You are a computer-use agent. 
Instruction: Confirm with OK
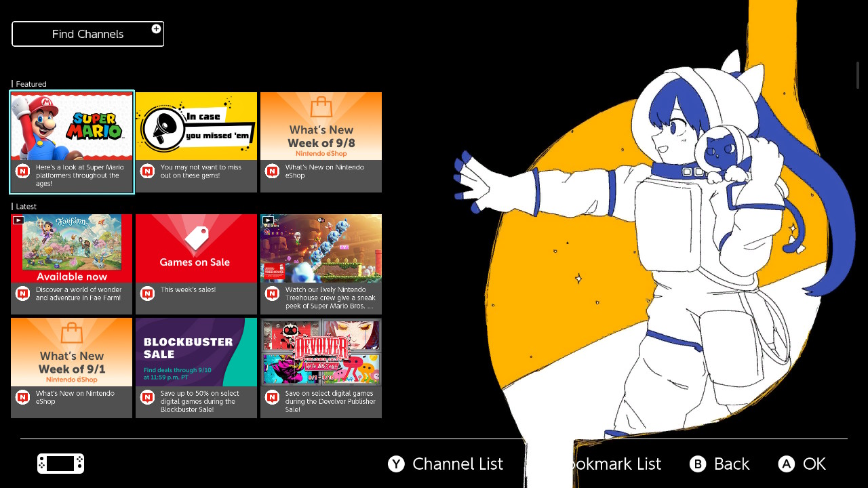coord(814,464)
